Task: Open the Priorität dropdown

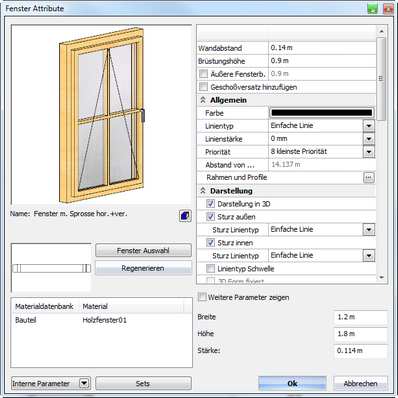Action: [369, 152]
